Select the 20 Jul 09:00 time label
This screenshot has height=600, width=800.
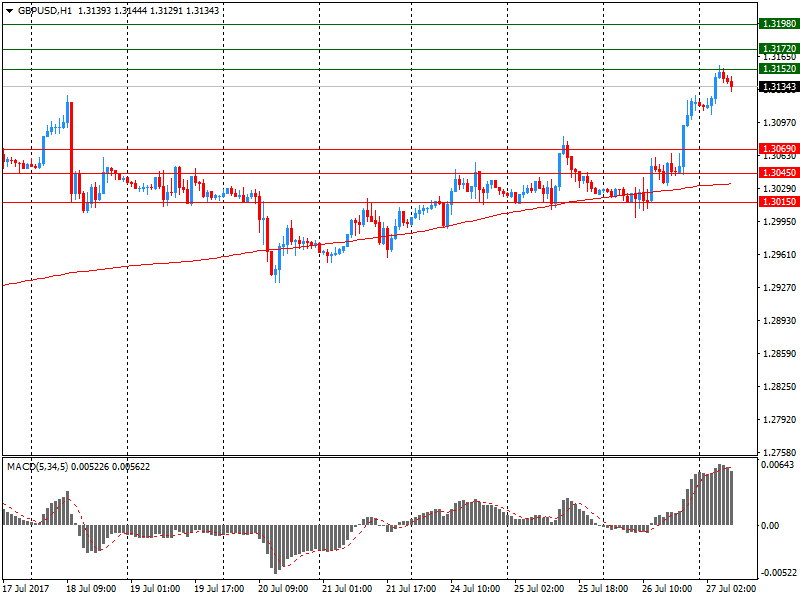tap(283, 589)
